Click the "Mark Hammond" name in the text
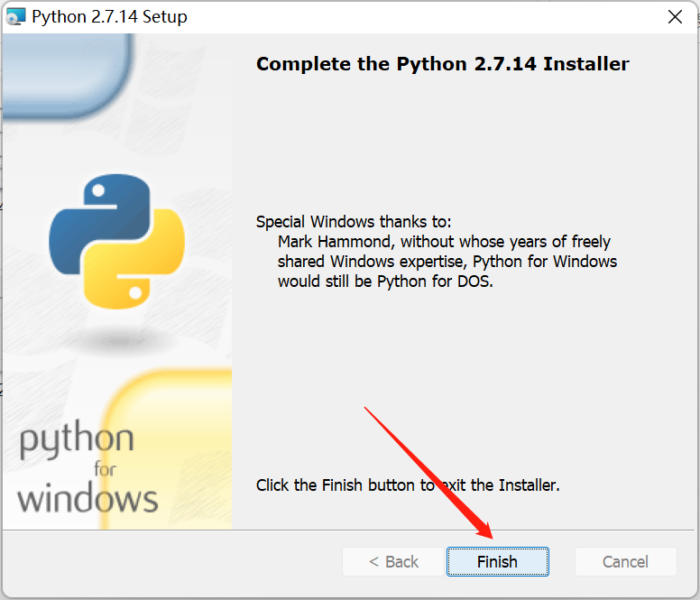This screenshot has width=700, height=600. (335, 242)
